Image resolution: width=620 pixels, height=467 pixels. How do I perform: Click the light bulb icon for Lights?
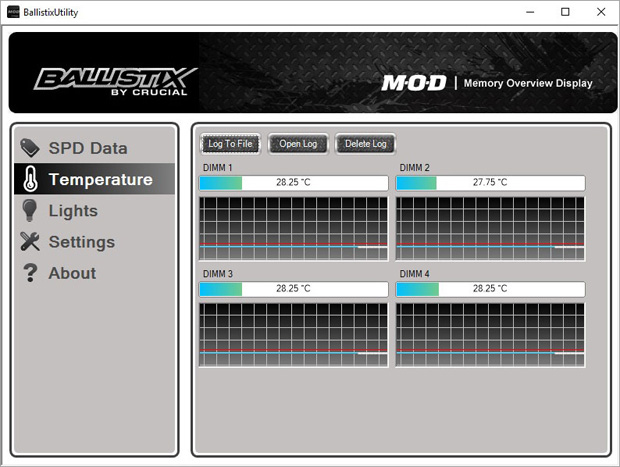30,210
